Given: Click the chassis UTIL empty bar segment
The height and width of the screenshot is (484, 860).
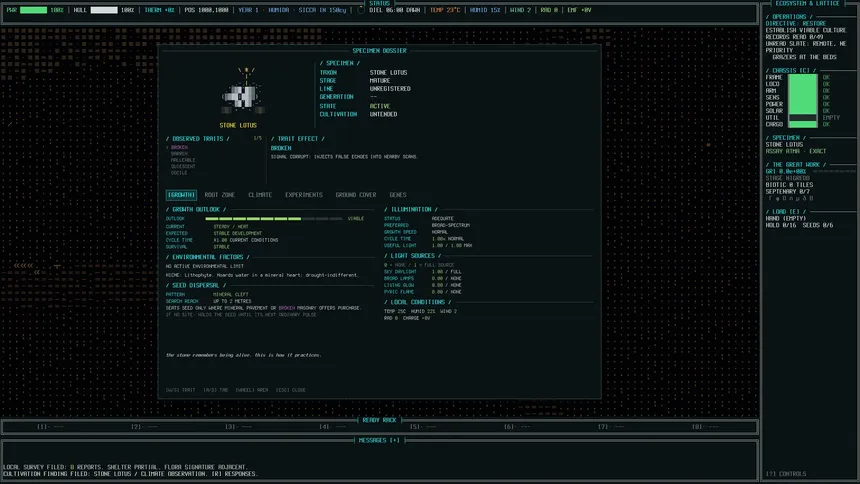Looking at the screenshot, I should [803, 117].
